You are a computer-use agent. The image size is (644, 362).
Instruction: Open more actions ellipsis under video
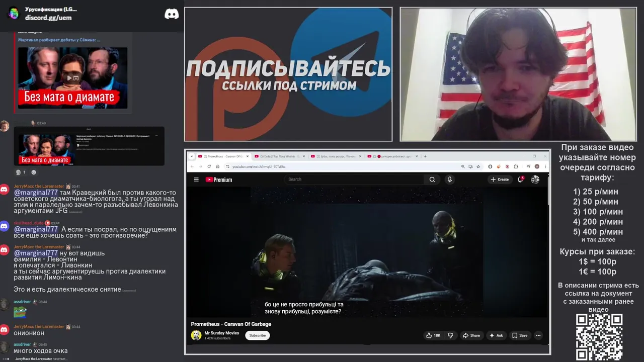click(538, 335)
